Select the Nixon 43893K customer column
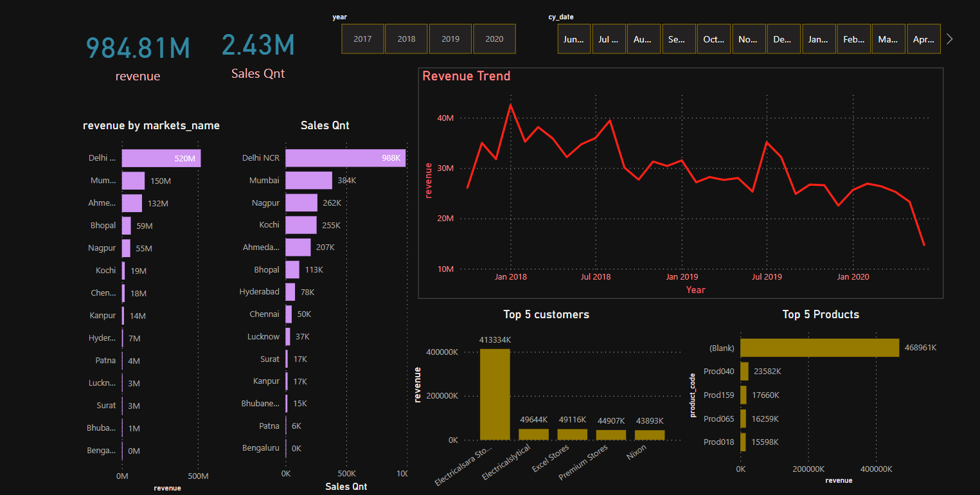Image resolution: width=980 pixels, height=495 pixels. 650,435
